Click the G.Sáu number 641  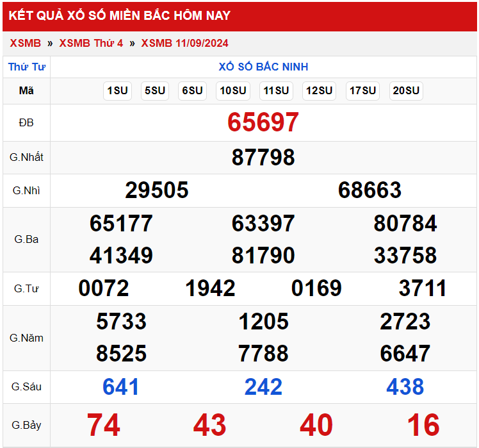pyautogui.click(x=121, y=386)
